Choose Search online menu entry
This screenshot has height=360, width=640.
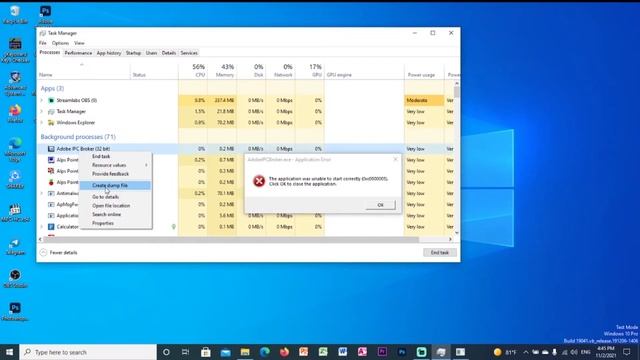[116, 214]
